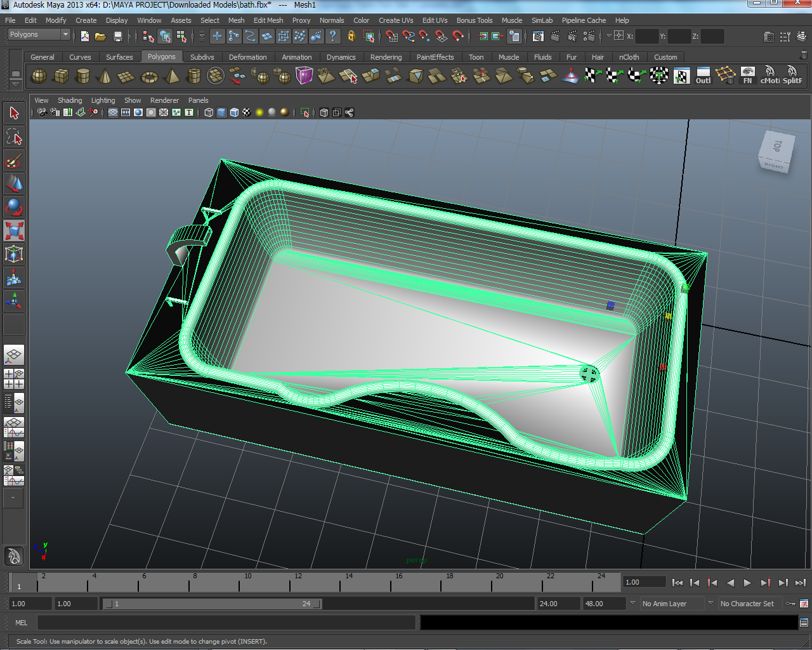
Task: Expand the No Anim Layer dropdown
Action: click(x=671, y=604)
